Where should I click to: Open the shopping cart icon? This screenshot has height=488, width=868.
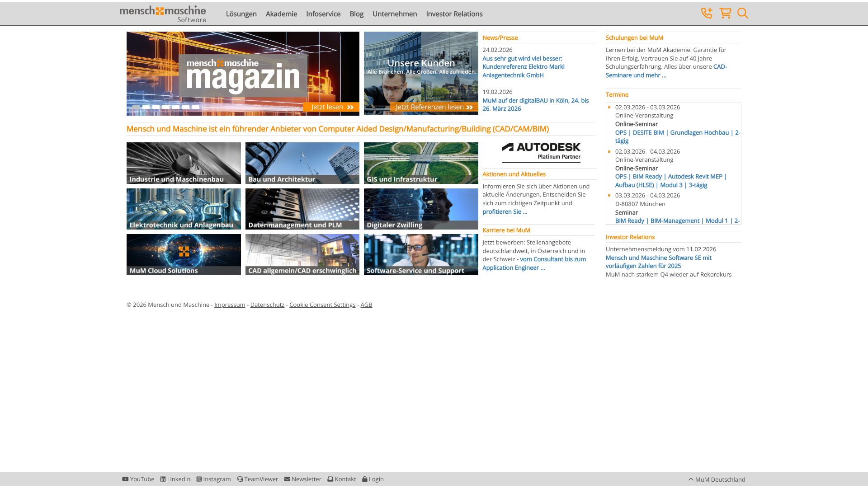[725, 13]
